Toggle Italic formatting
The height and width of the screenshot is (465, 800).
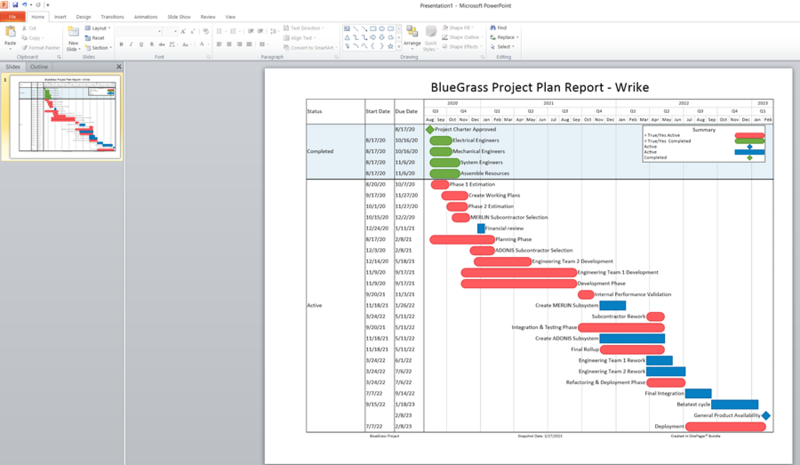[131, 44]
